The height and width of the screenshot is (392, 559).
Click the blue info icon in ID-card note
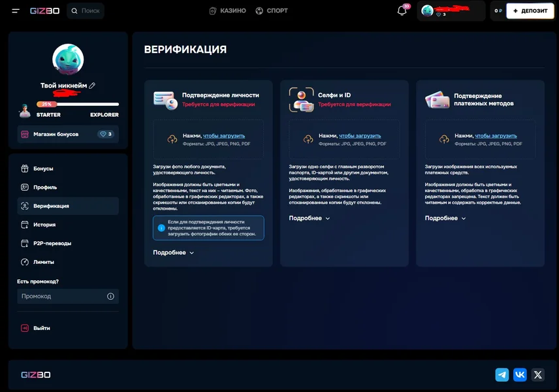tap(161, 228)
